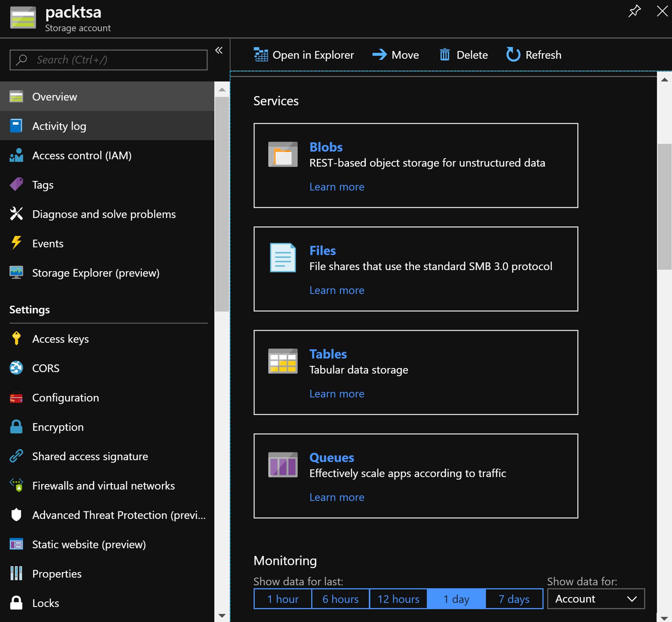Select the 1 day time range

[x=457, y=599]
